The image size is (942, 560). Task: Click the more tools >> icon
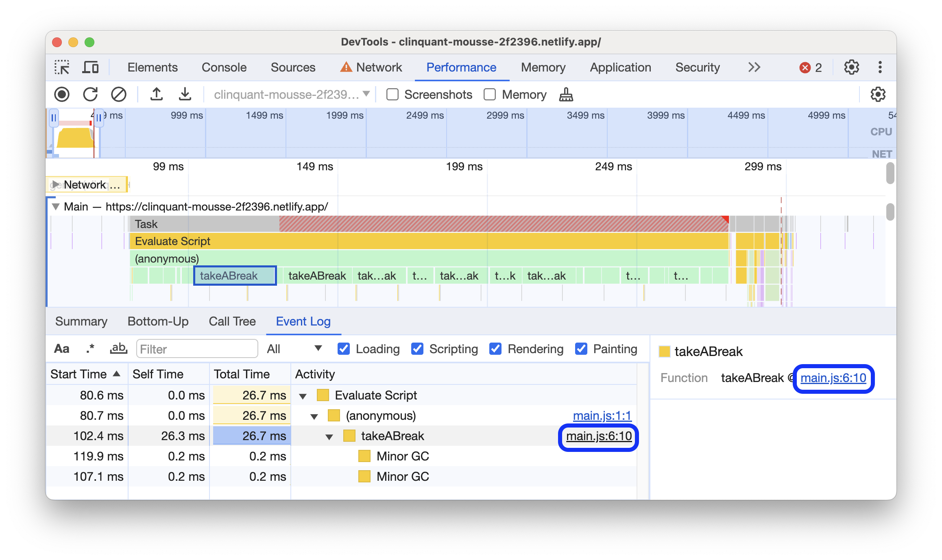pyautogui.click(x=752, y=67)
